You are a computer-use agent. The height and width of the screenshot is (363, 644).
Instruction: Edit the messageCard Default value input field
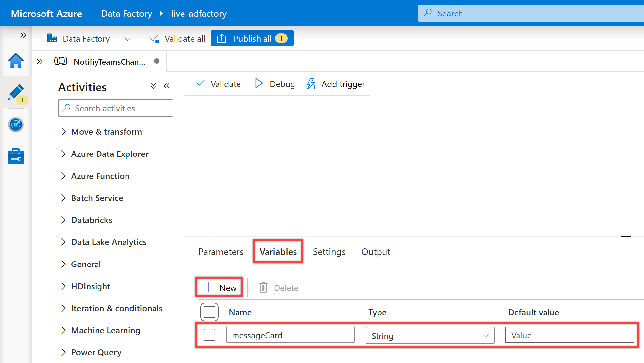pyautogui.click(x=570, y=335)
